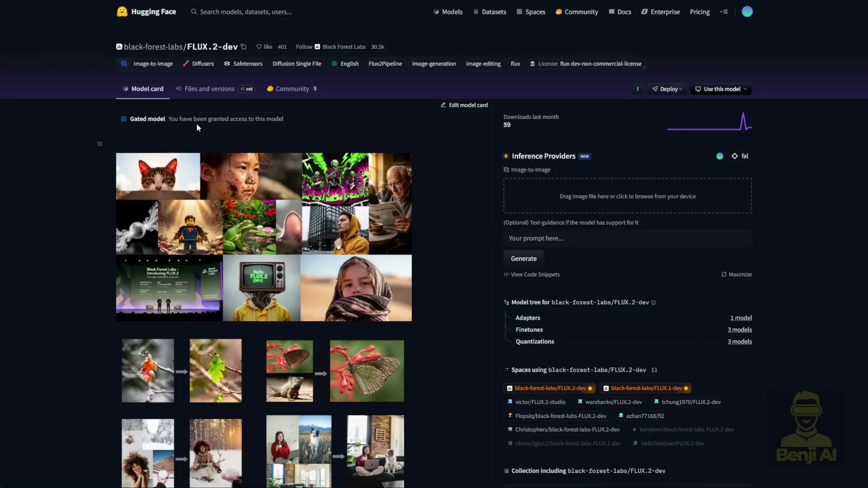868x488 pixels.
Task: Switch to the Community tab
Action: 292,89
